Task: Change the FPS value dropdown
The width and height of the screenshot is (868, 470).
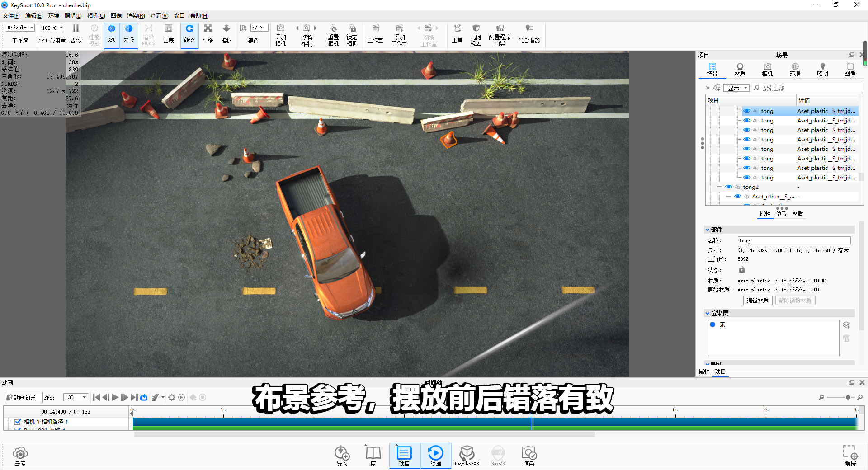Action: [75, 397]
